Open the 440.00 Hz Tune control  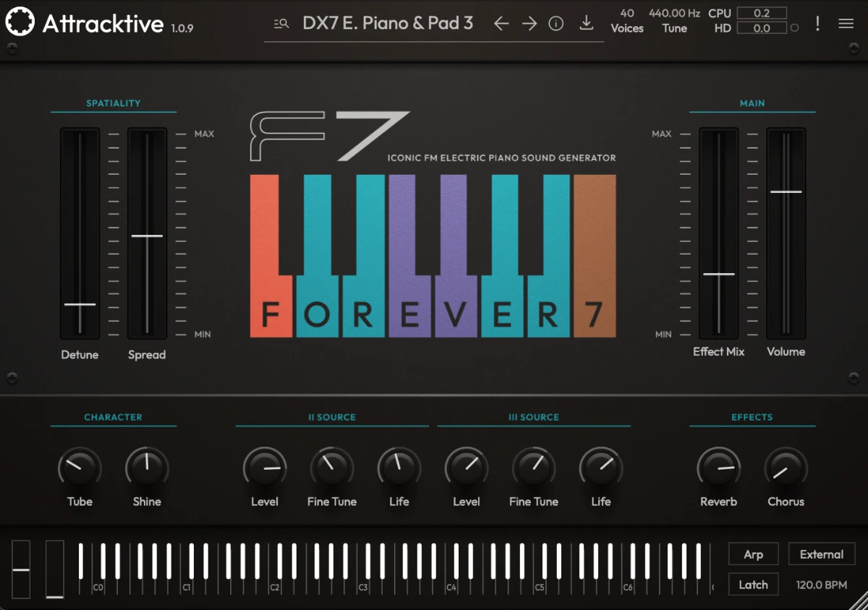tap(675, 20)
